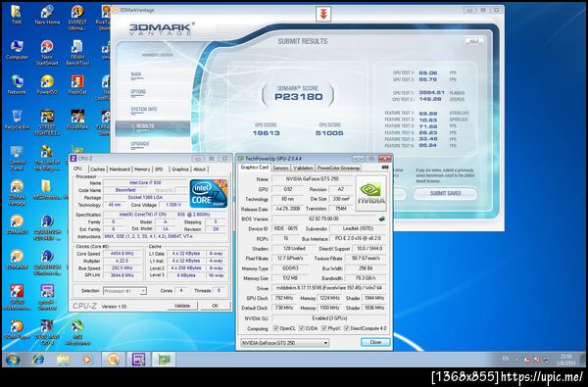The image size is (588, 387).
Task: Open EVEREST Ultimate desktop shortcut
Action: 77,17
